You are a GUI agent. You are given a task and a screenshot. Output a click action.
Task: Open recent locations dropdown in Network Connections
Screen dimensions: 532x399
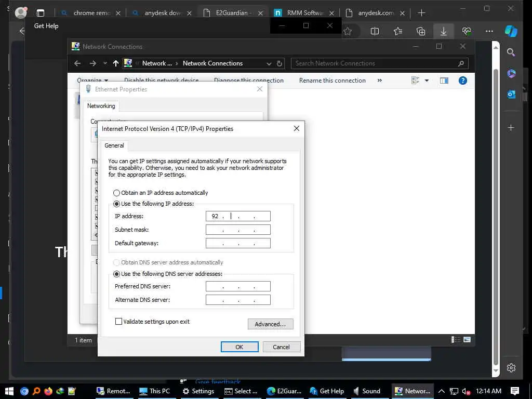[105, 63]
